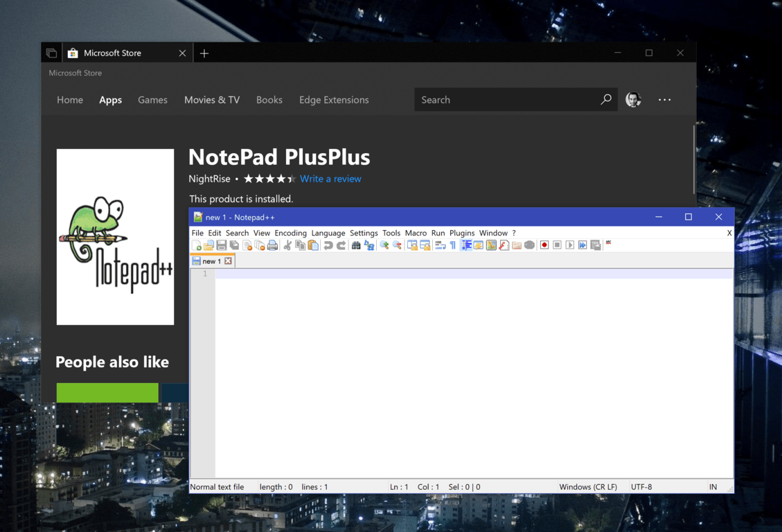The height and width of the screenshot is (532, 782).
Task: Close the new 1 tab via red X
Action: click(228, 260)
